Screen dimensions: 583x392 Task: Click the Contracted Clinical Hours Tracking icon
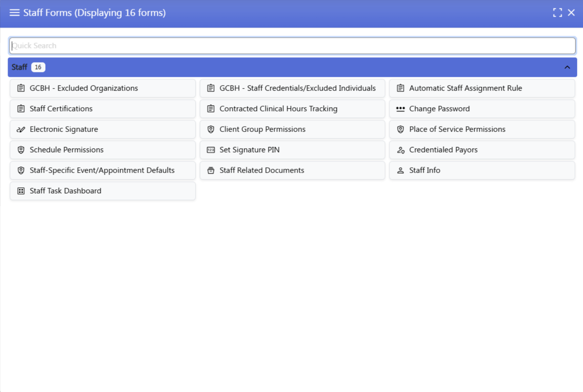tap(211, 109)
